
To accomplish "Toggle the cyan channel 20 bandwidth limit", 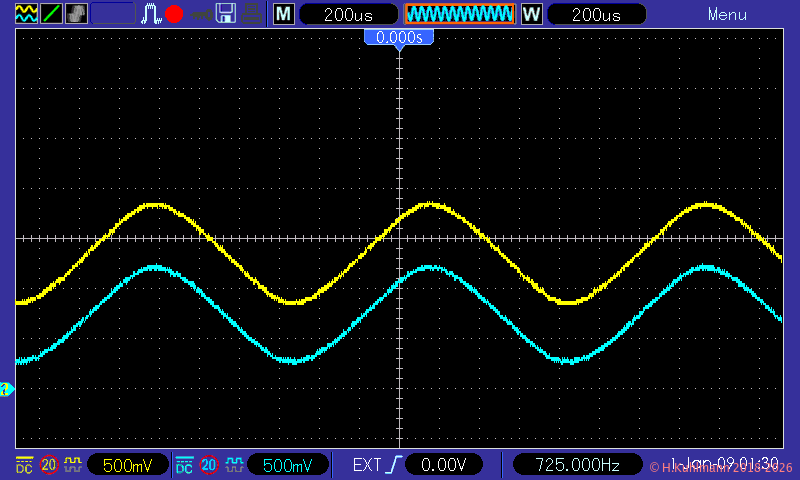I will [x=209, y=465].
